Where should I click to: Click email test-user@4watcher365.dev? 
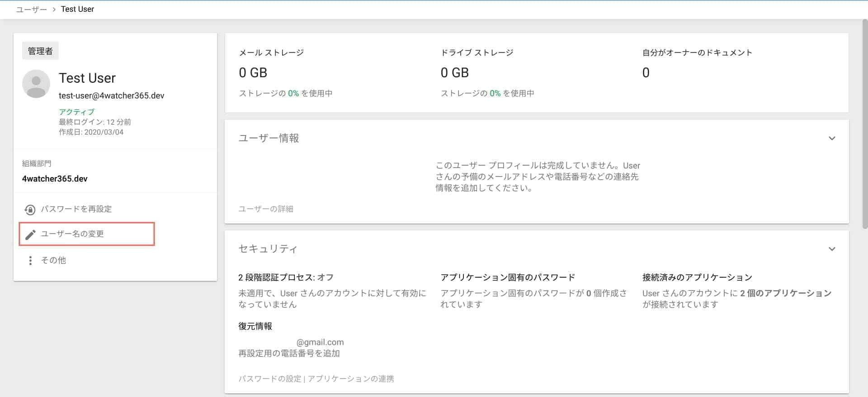point(111,96)
